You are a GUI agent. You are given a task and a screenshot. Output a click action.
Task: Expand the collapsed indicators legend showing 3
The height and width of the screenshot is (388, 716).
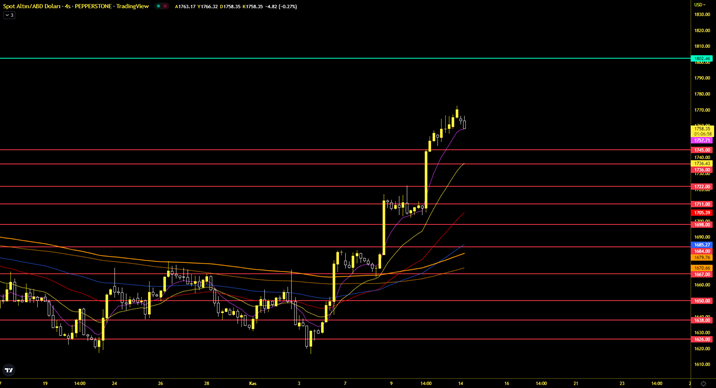(x=9, y=15)
